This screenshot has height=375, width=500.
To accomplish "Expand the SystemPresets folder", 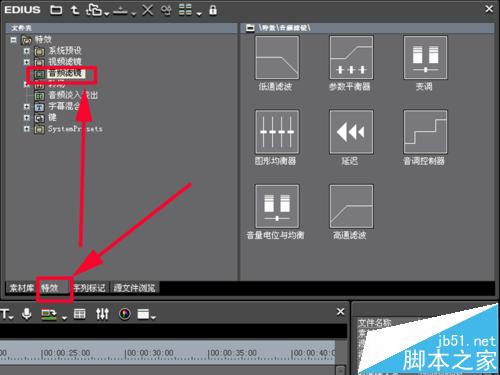I will coord(27,129).
